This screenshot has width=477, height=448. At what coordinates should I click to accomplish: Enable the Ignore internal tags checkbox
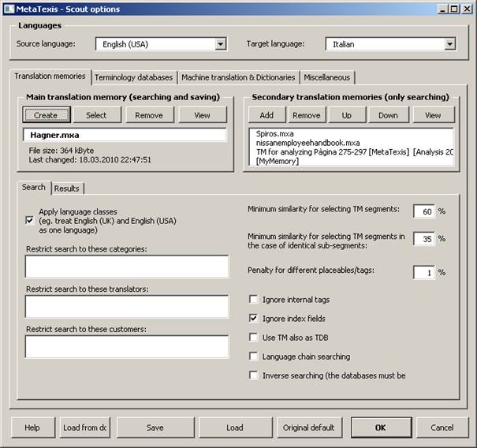254,300
